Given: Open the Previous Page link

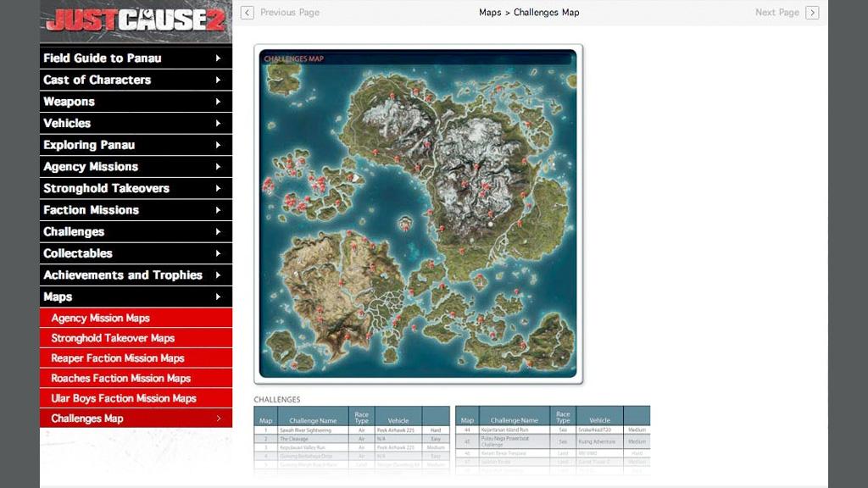Looking at the screenshot, I should 290,12.
